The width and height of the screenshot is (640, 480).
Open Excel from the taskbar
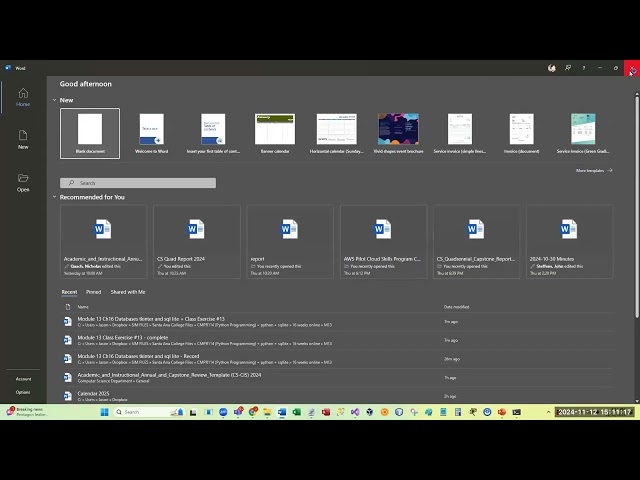coord(297,412)
